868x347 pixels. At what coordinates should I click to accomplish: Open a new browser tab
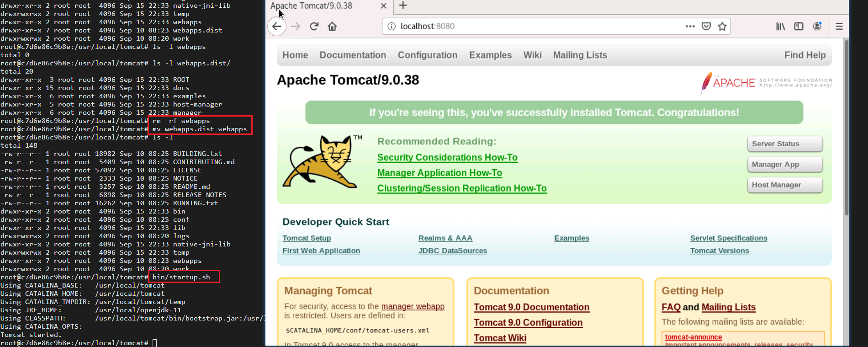(x=403, y=5)
